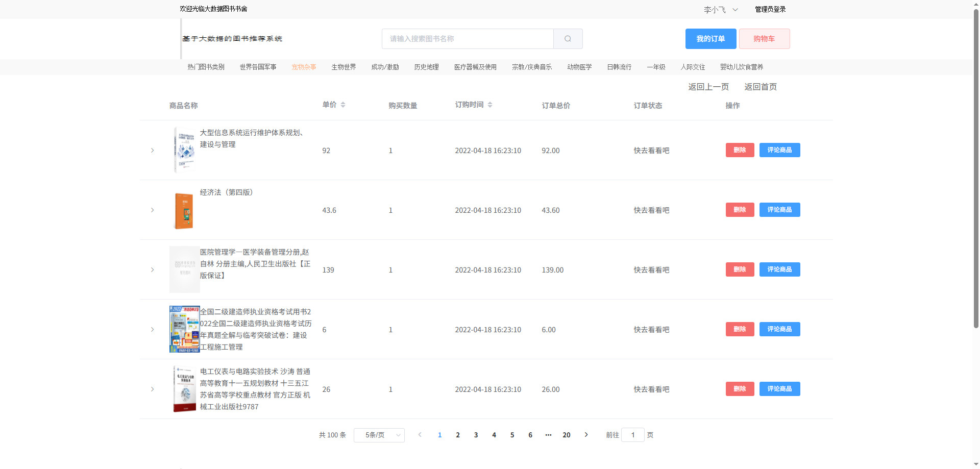980x469 pixels.
Task: Click the 管理员登录 link
Action: tap(770, 9)
